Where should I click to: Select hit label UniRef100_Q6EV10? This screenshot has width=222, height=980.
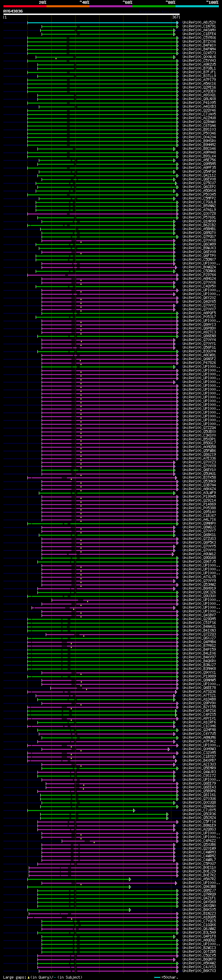click(x=199, y=470)
